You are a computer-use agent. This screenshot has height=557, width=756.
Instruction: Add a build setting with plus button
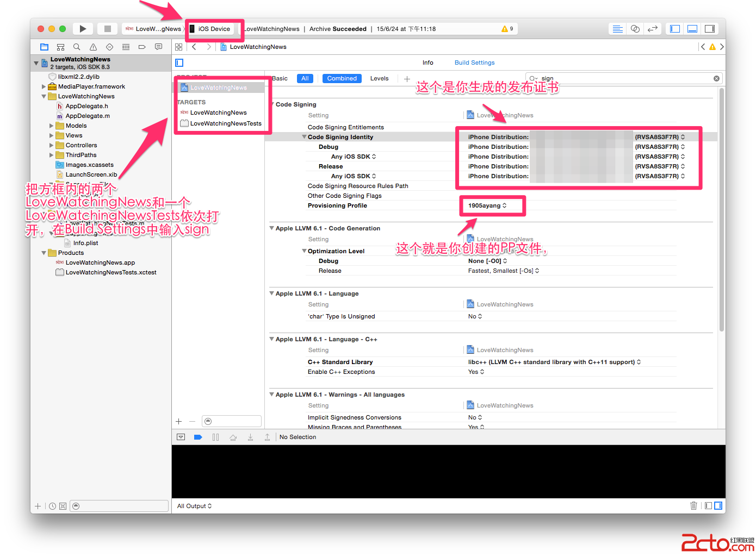coord(407,79)
